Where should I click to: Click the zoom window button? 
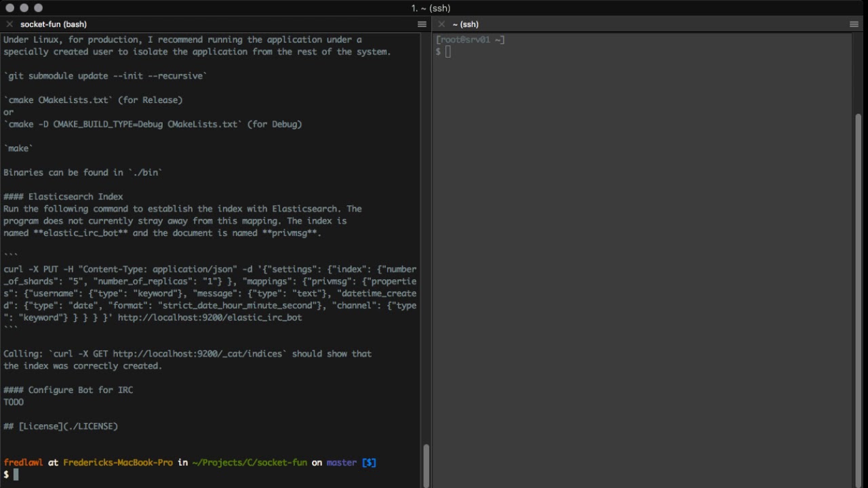coord(38,8)
